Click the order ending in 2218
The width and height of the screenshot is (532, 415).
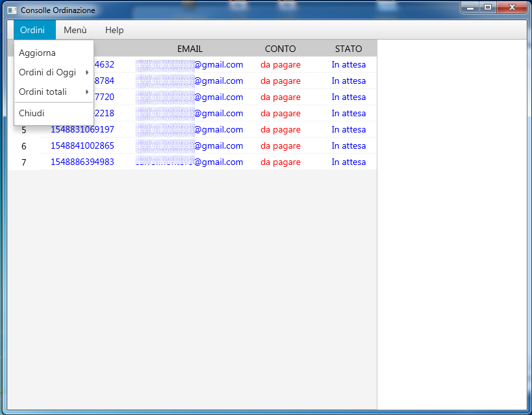[104, 114]
